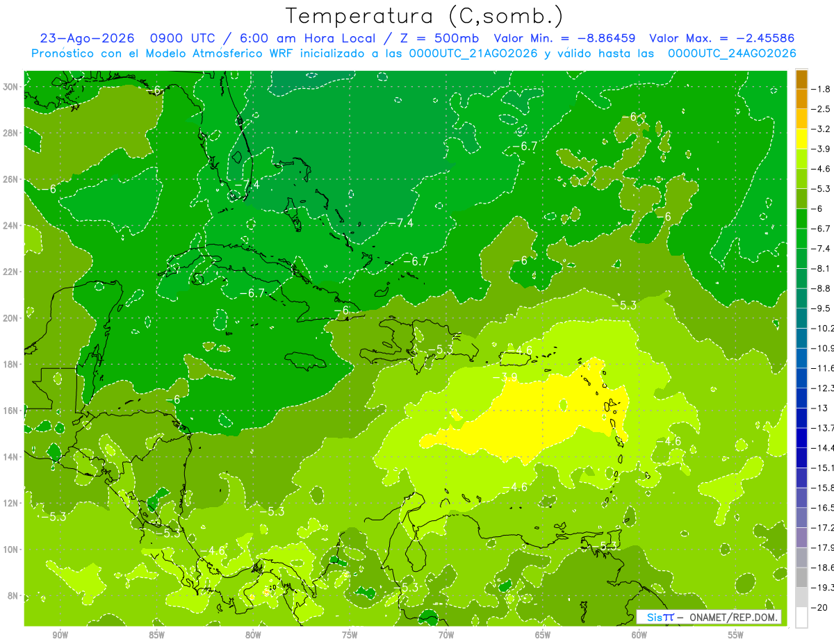Screen dimensions: 834x644
Task: Click the legend value -14.4
Action: 823,447
